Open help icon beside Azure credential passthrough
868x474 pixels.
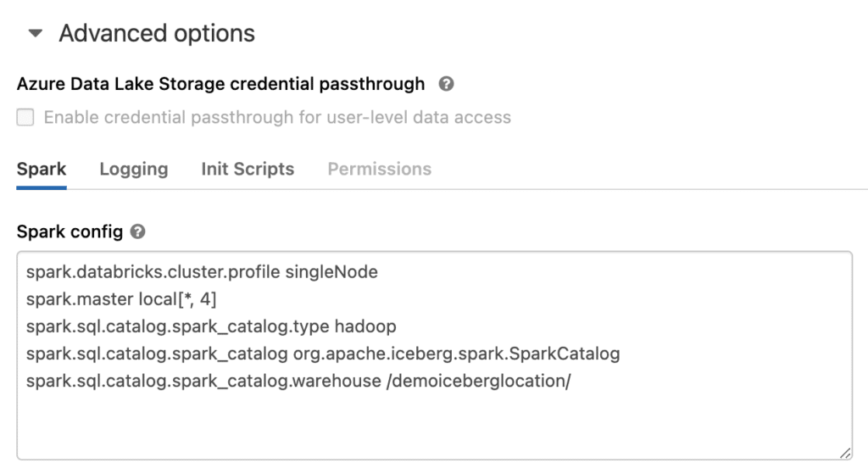446,84
